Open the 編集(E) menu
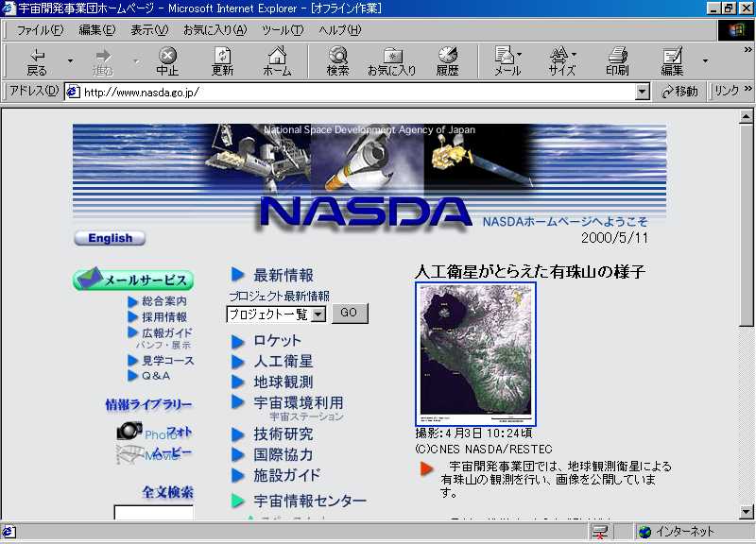Image resolution: width=756 pixels, height=544 pixels. (x=97, y=30)
